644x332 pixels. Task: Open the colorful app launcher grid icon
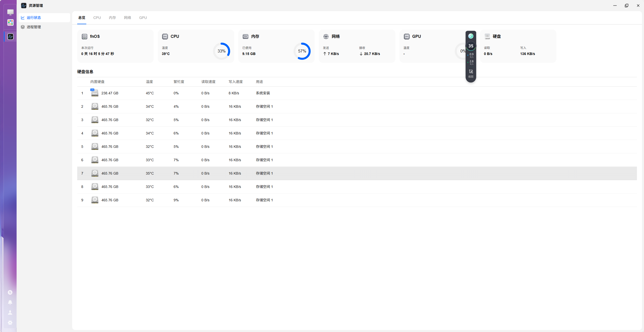click(10, 22)
